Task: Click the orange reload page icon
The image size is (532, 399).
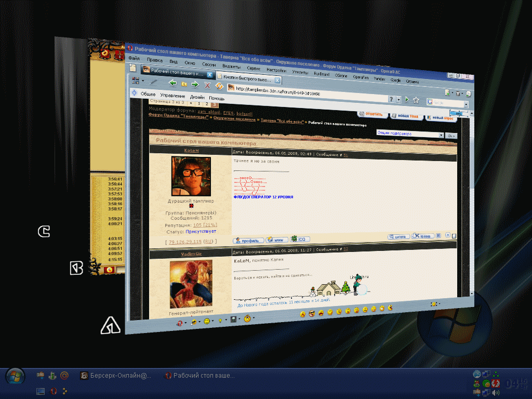Action: [x=219, y=86]
